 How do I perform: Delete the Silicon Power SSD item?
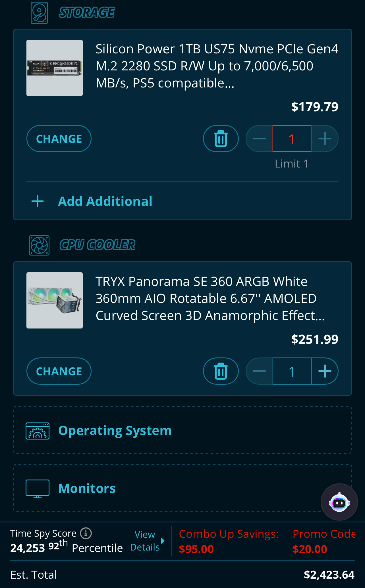tap(221, 139)
